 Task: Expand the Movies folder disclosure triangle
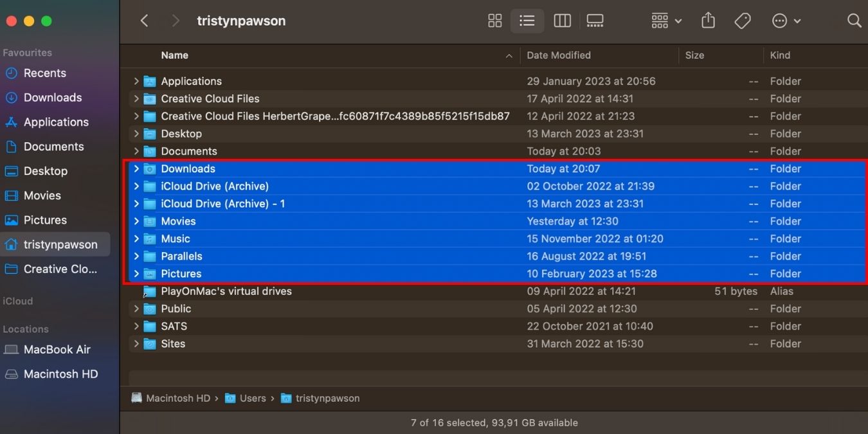[136, 221]
